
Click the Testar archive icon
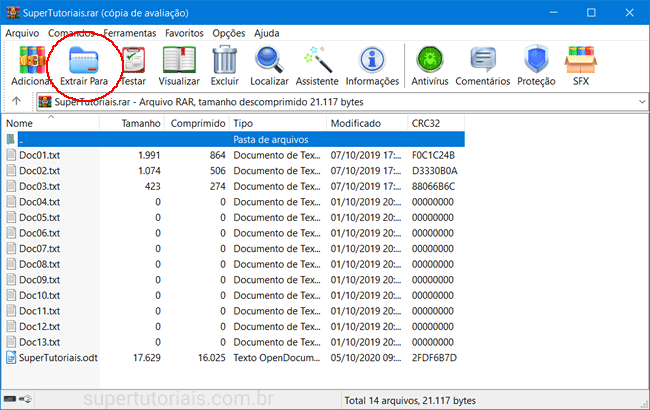click(133, 62)
